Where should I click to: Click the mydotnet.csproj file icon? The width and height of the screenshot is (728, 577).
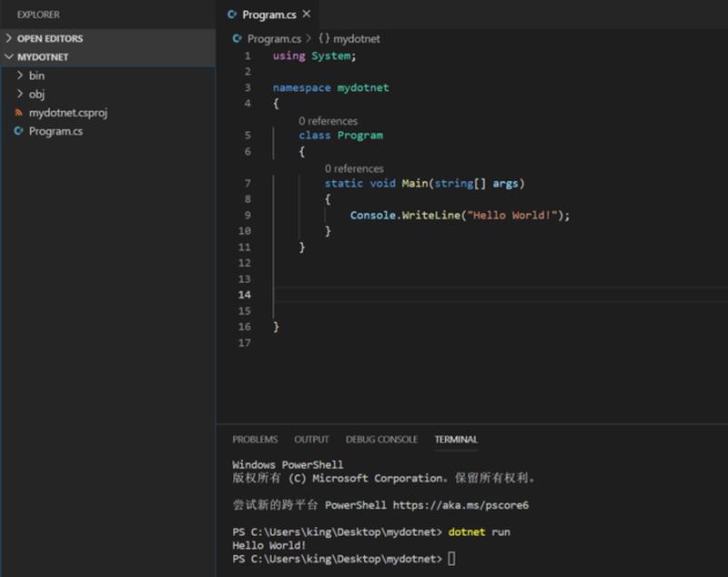coord(18,112)
